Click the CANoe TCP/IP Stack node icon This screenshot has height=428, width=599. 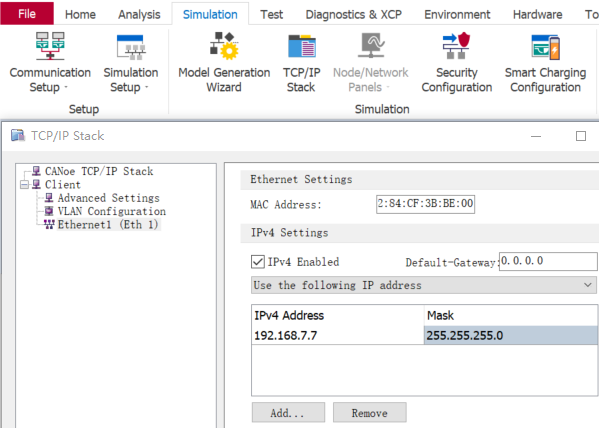pyautogui.click(x=36, y=171)
